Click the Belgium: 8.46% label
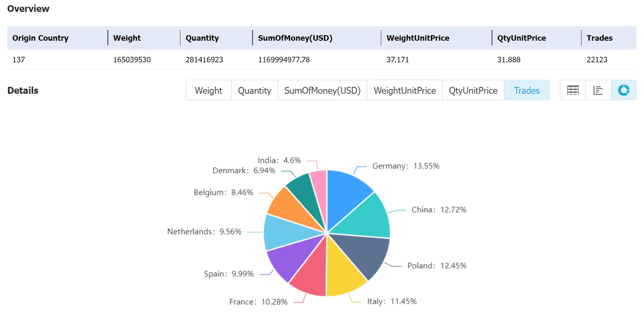Viewport: 644px width, 313px height. (x=223, y=192)
